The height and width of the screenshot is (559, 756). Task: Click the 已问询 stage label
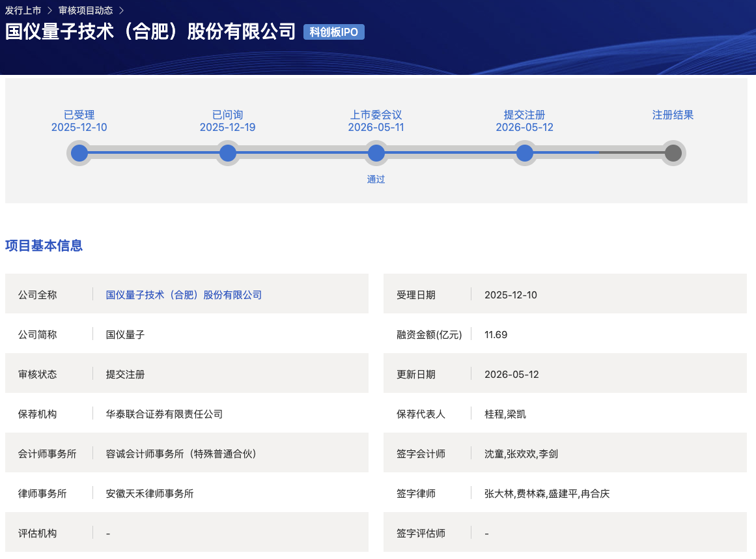click(x=227, y=115)
